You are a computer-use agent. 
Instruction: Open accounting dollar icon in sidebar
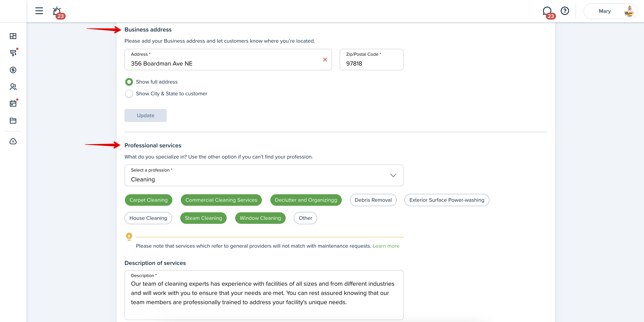click(13, 70)
